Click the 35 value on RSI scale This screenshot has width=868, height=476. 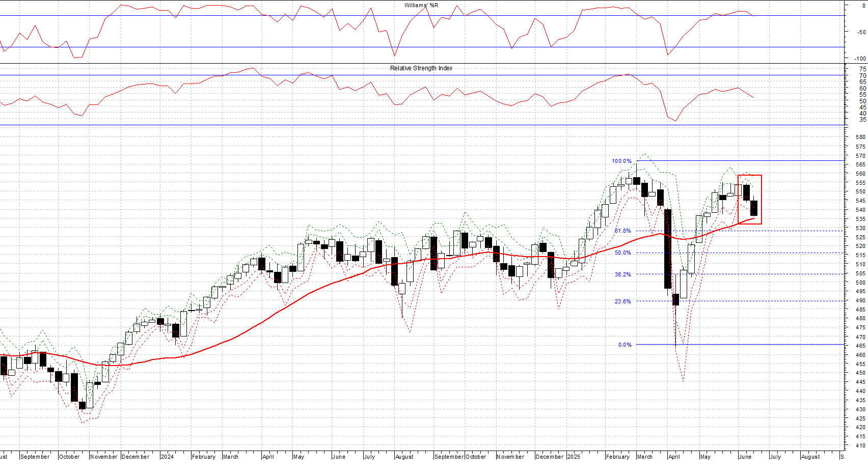(x=862, y=120)
